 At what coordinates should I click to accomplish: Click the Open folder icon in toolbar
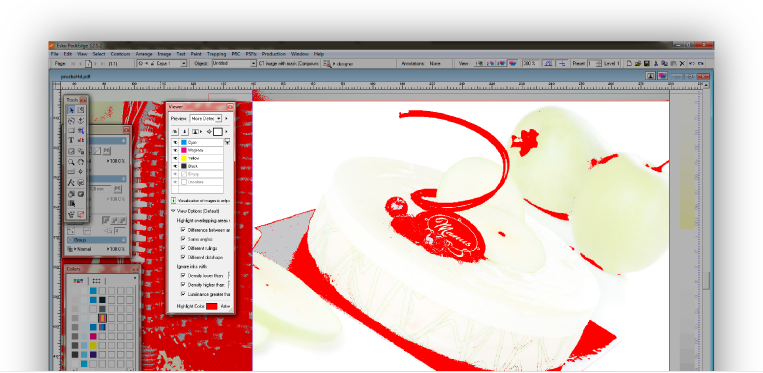tap(638, 63)
